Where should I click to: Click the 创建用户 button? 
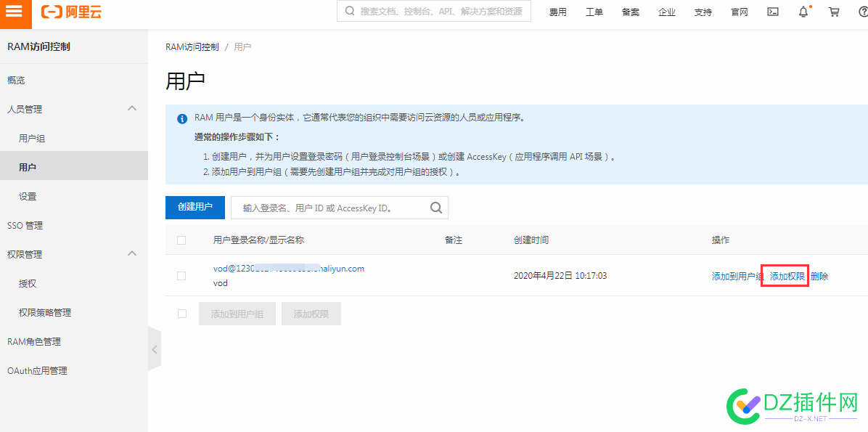click(x=195, y=207)
